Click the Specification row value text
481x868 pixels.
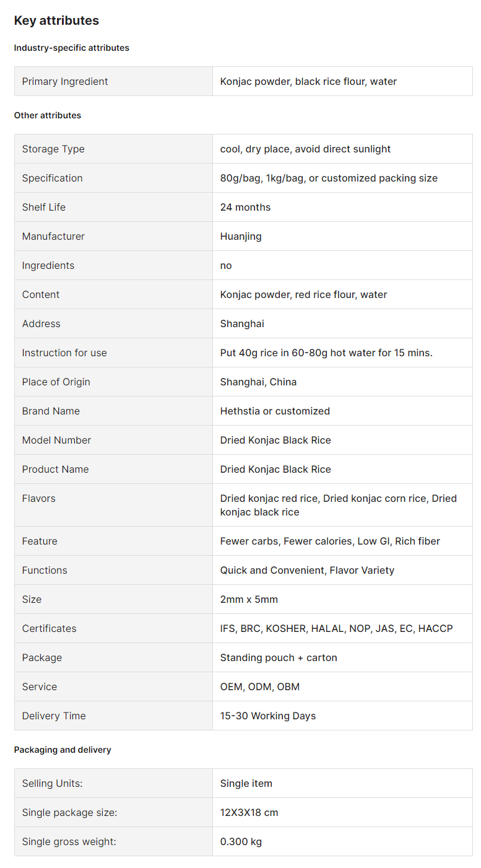329,178
